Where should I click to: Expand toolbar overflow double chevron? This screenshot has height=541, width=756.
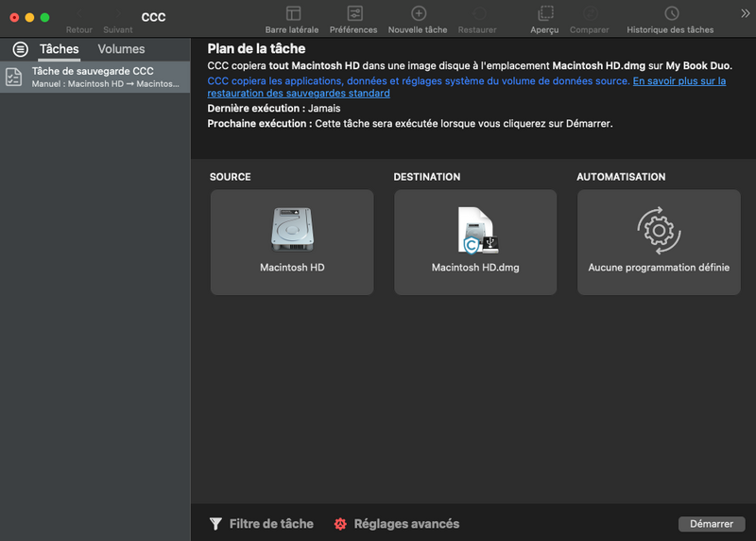745,13
